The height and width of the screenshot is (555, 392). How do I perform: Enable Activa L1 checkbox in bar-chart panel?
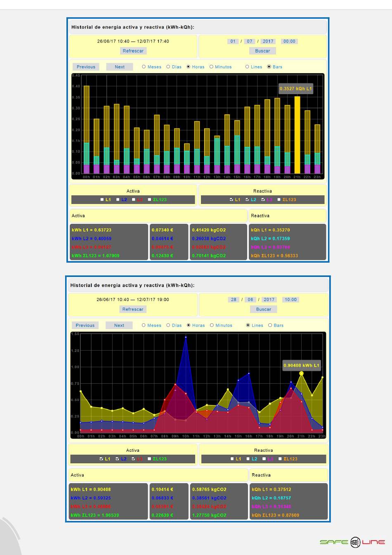click(x=102, y=199)
